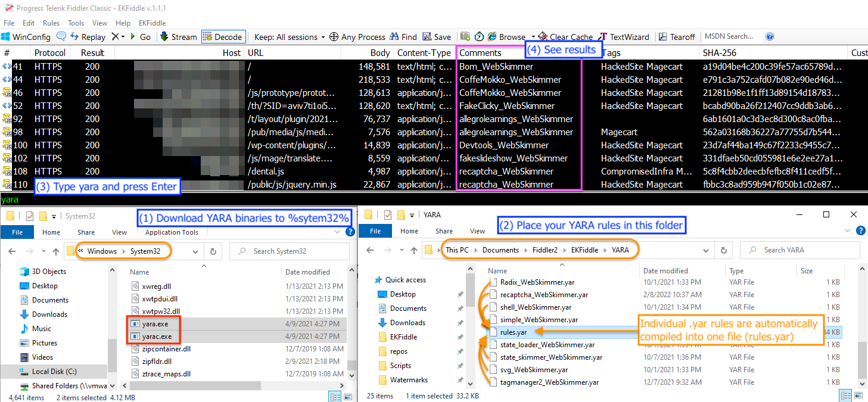Click the Search YARA field

[x=801, y=250]
